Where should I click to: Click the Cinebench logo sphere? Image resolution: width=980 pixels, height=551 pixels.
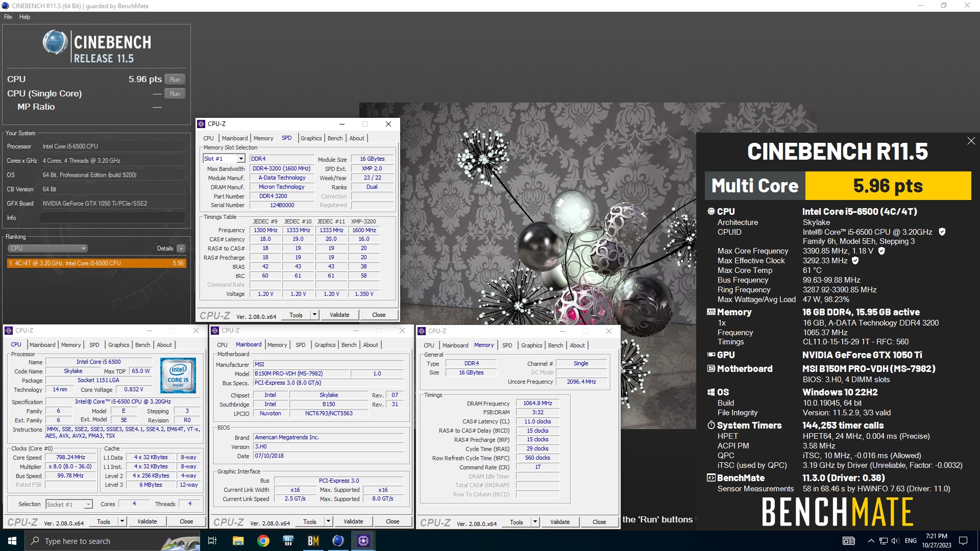[55, 42]
